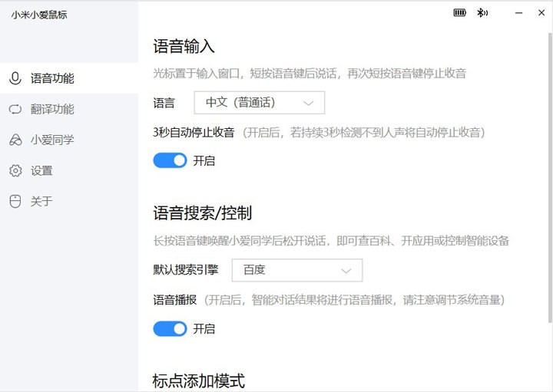This screenshot has height=392, width=553.
Task: Click the microphone icon for 语音功能
Action: click(15, 78)
